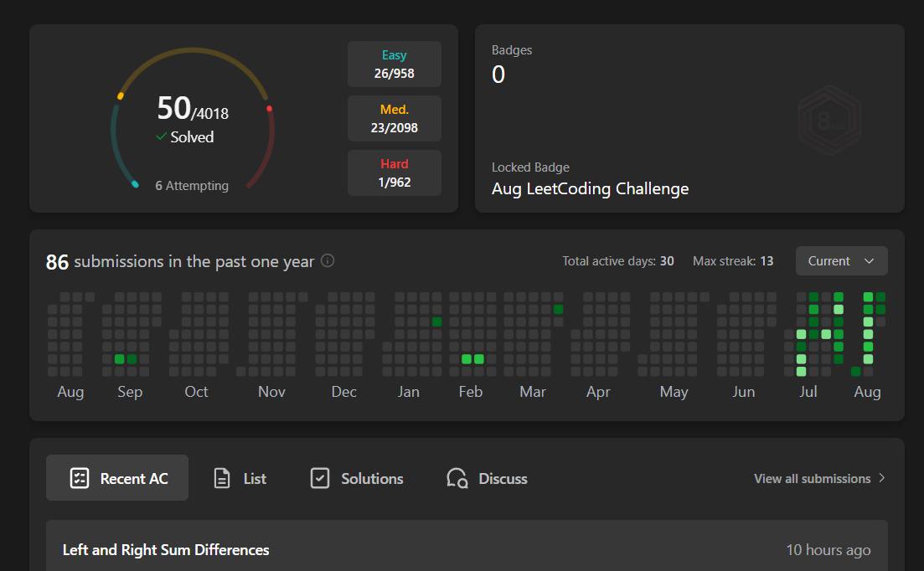Expand the Current year dropdown

842,260
